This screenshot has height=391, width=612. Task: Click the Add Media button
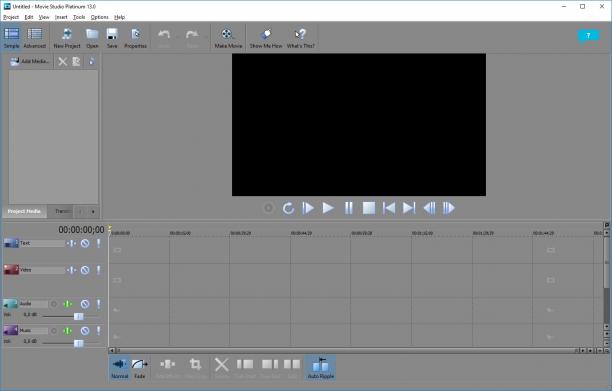tap(30, 61)
